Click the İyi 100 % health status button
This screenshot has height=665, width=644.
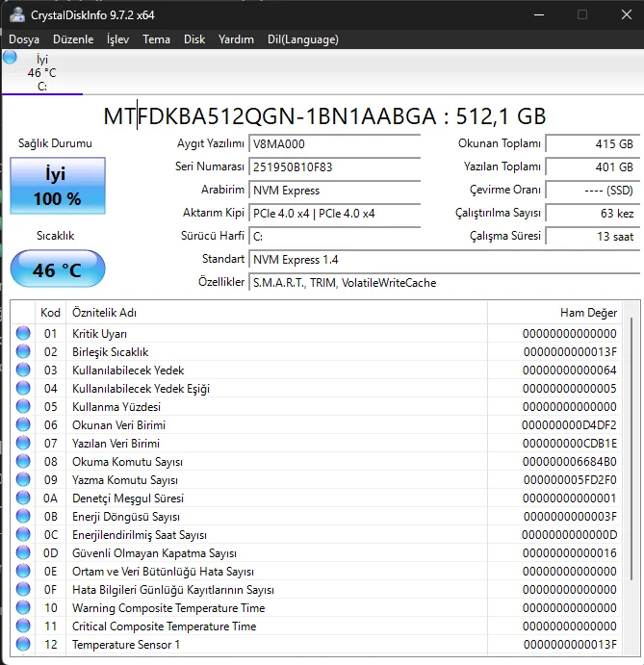[57, 187]
